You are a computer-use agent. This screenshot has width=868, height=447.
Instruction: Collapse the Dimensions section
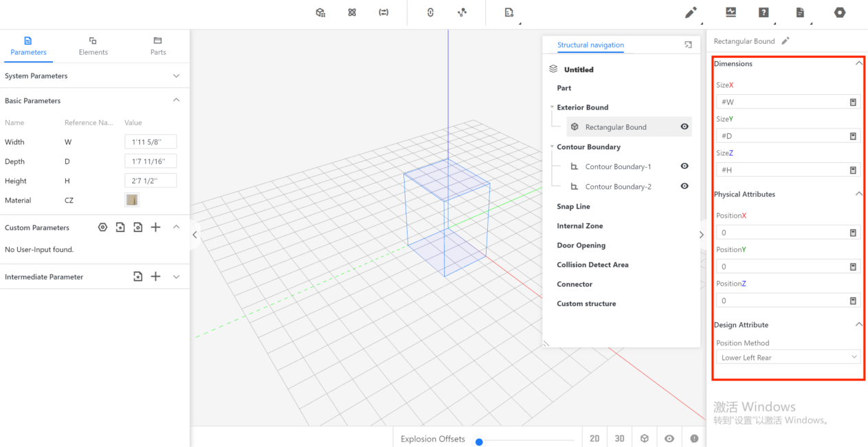tap(858, 64)
